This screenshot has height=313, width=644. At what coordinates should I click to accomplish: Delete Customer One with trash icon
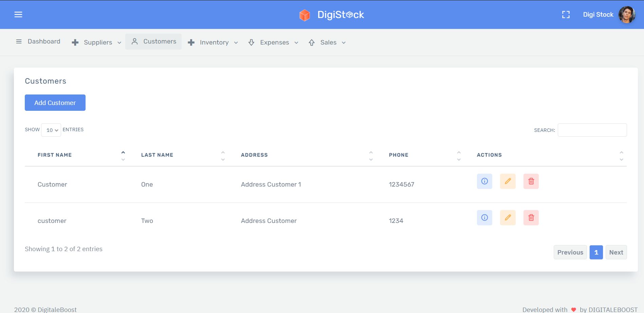click(x=531, y=181)
